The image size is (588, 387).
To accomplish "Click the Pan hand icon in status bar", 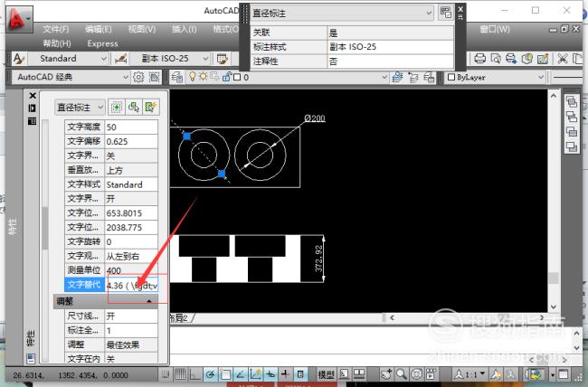I will click(x=386, y=374).
